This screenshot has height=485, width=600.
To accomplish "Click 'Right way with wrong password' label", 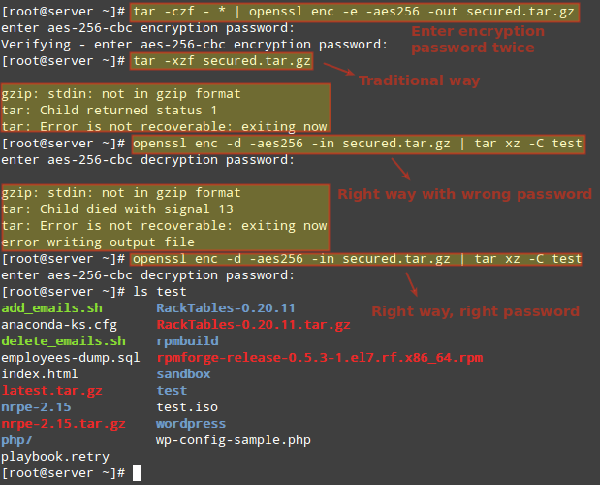I will point(464,194).
